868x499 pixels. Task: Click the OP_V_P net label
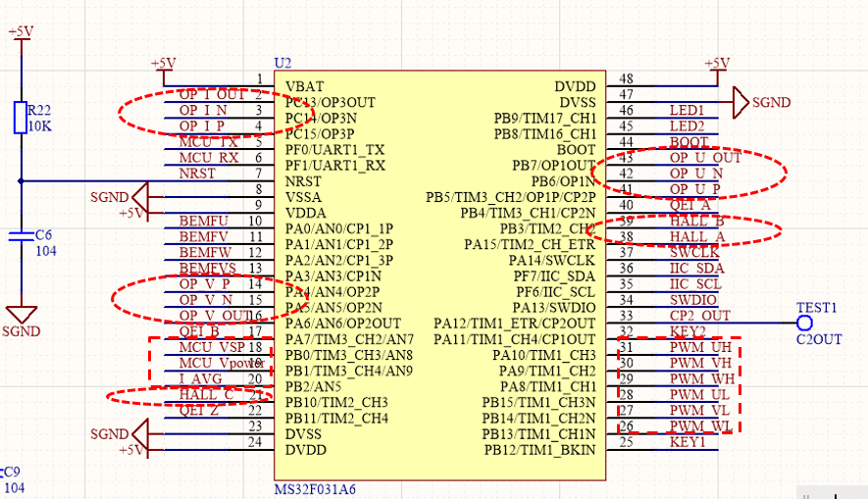pyautogui.click(x=204, y=283)
